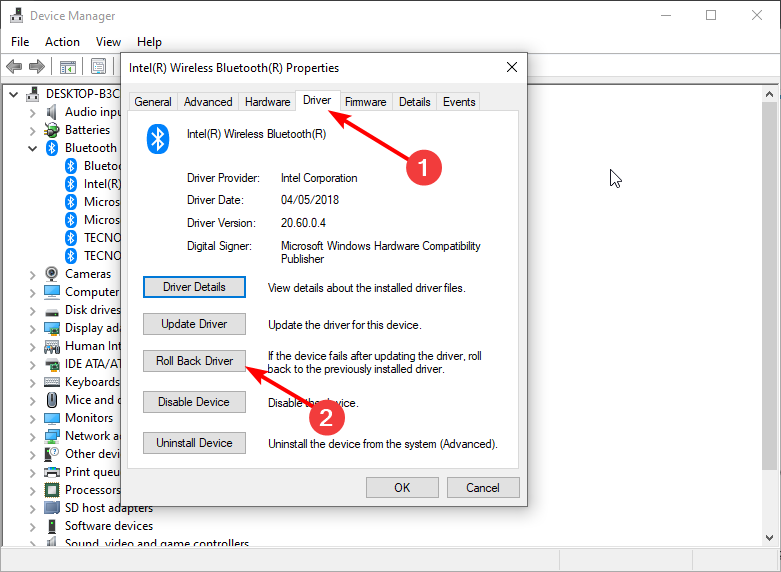Expand the Disk drives category
The height and width of the screenshot is (572, 781).
[x=32, y=310]
